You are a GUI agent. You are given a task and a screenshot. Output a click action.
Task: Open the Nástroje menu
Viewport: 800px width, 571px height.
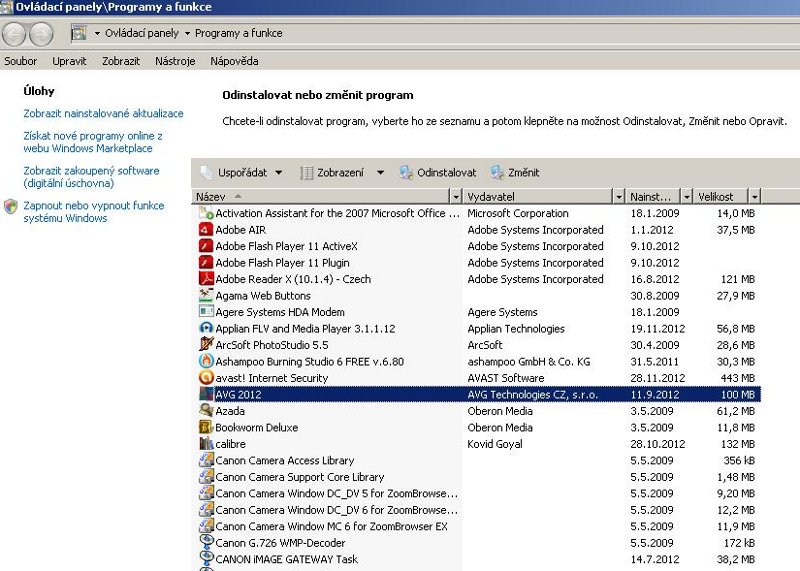tap(175, 61)
